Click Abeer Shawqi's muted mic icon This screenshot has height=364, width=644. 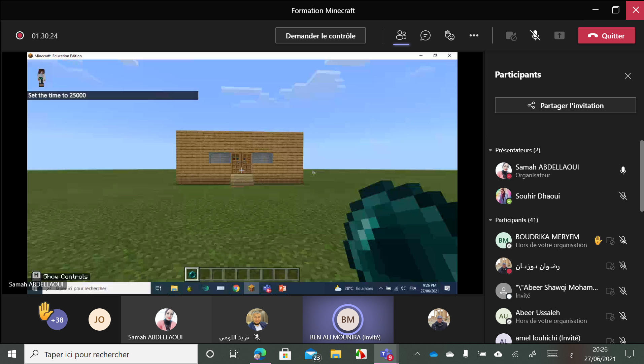[623, 291]
